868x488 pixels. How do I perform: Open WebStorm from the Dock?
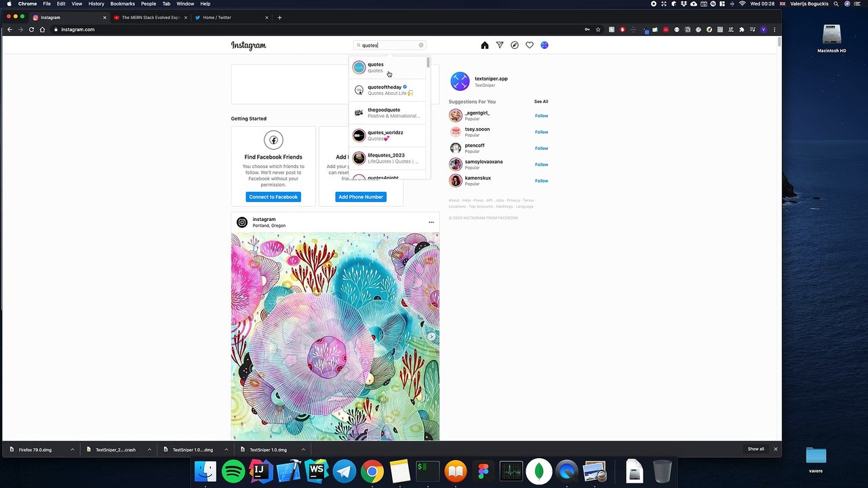point(317,471)
